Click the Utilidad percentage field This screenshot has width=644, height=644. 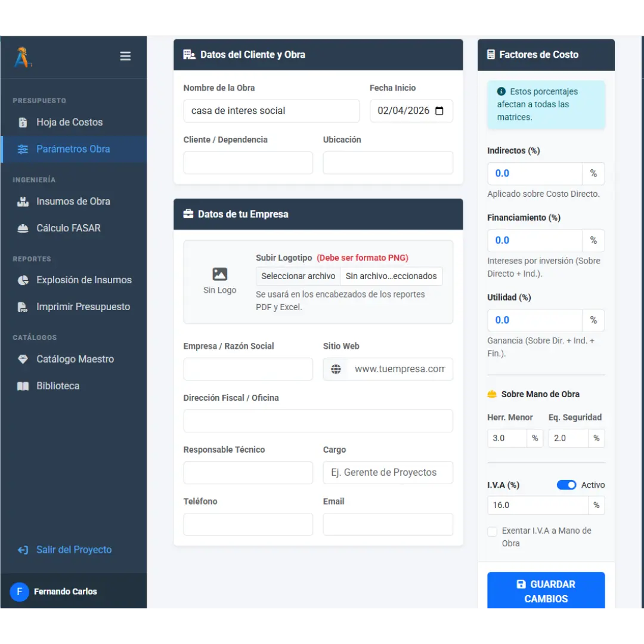[x=535, y=320]
